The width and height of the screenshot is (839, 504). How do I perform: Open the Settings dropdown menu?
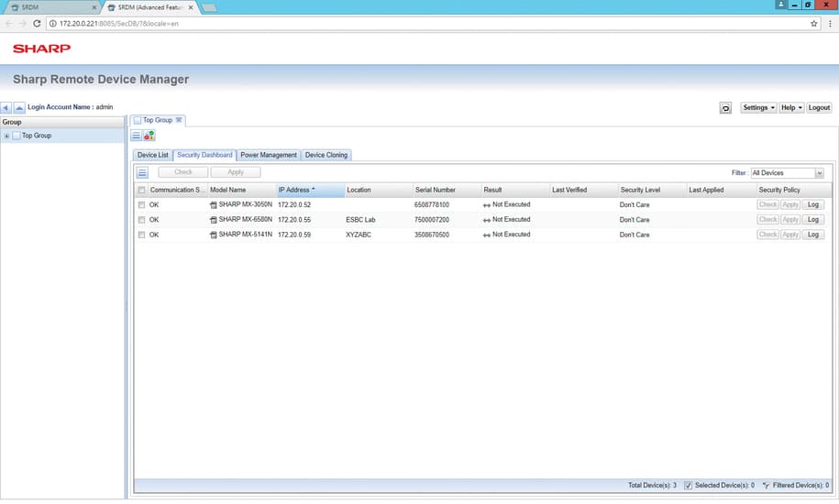pyautogui.click(x=758, y=107)
